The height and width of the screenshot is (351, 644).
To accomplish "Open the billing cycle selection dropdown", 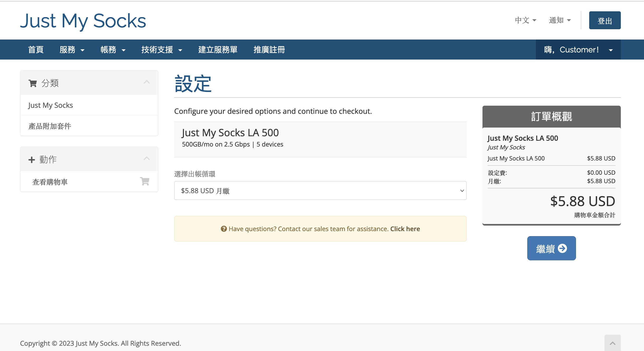I will (320, 191).
